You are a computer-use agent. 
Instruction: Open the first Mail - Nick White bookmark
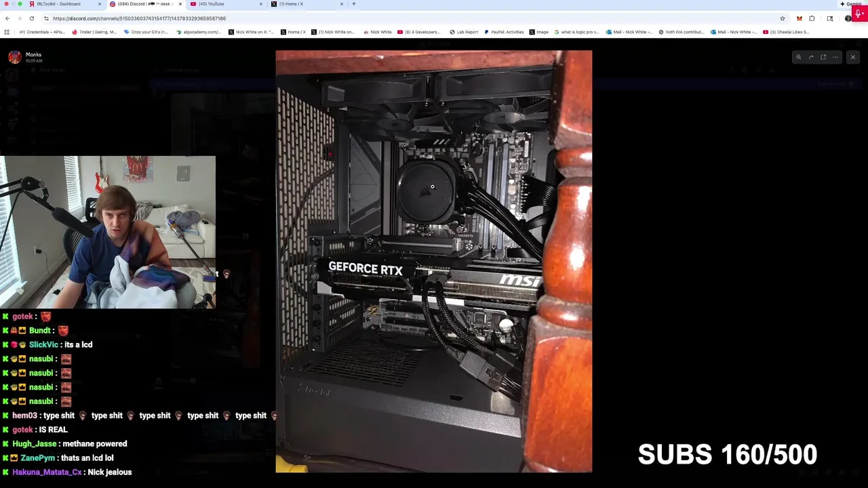point(629,32)
